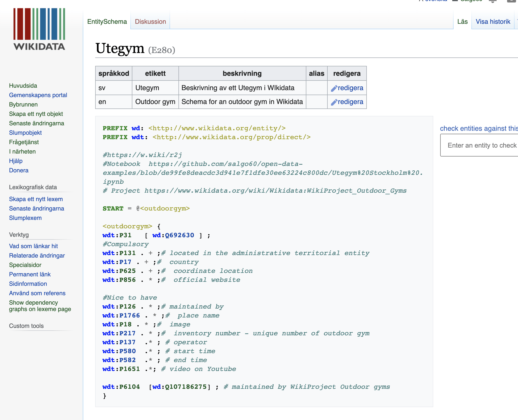The height and width of the screenshot is (420, 518).
Task: Open 'check entities against this' link
Action: tap(478, 129)
